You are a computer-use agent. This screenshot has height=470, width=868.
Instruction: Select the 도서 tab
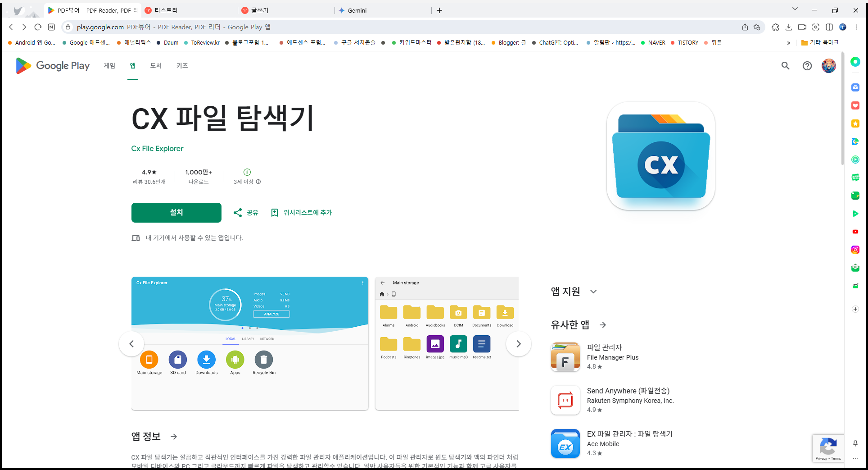156,66
